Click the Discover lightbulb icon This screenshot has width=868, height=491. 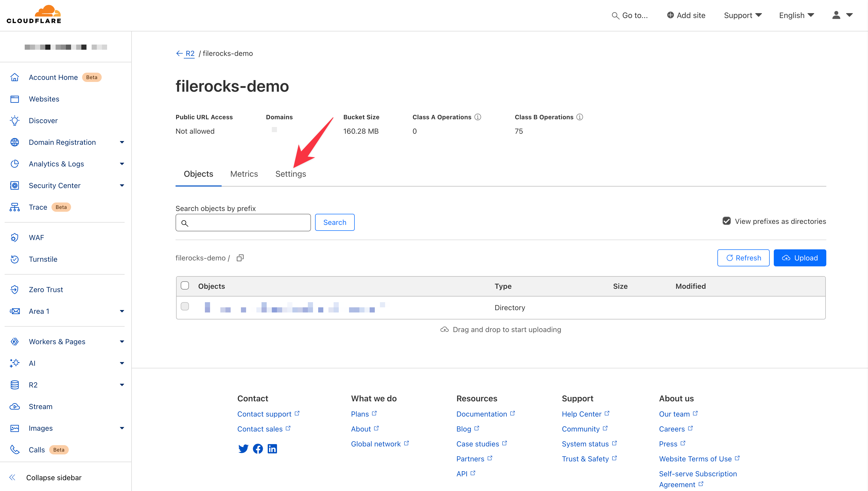[x=14, y=120]
